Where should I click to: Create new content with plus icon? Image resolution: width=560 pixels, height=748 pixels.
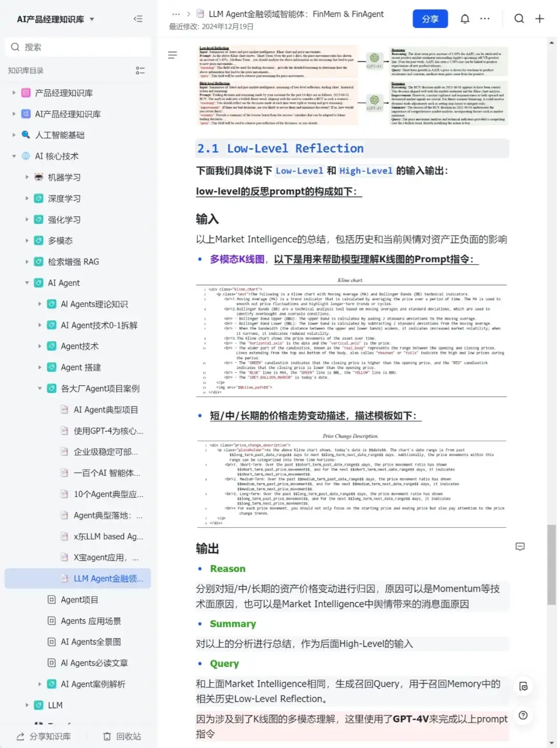540,19
